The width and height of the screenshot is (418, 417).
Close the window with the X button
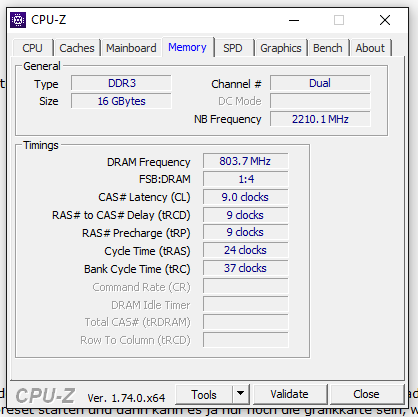pos(385,20)
